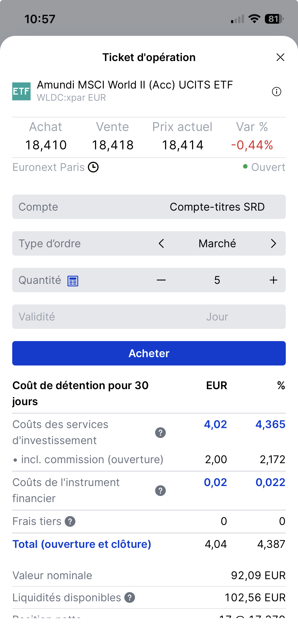Increase quantity with the plus button
The height and width of the screenshot is (644, 298).
point(274,280)
